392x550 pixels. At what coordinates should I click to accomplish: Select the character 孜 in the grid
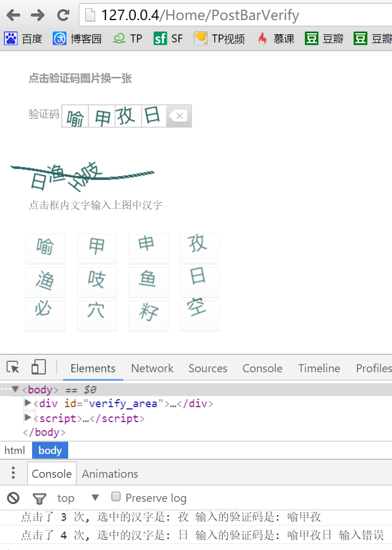click(200, 248)
